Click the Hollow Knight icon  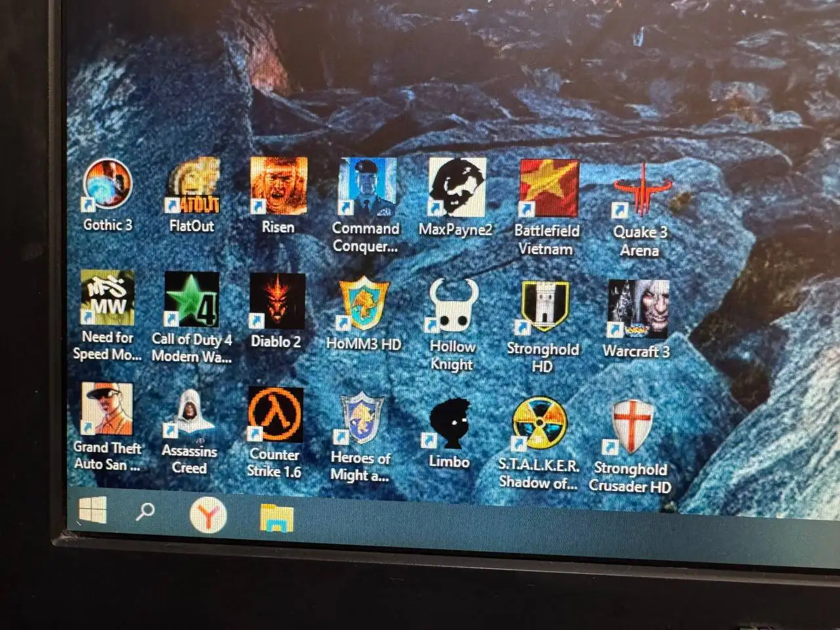[453, 306]
